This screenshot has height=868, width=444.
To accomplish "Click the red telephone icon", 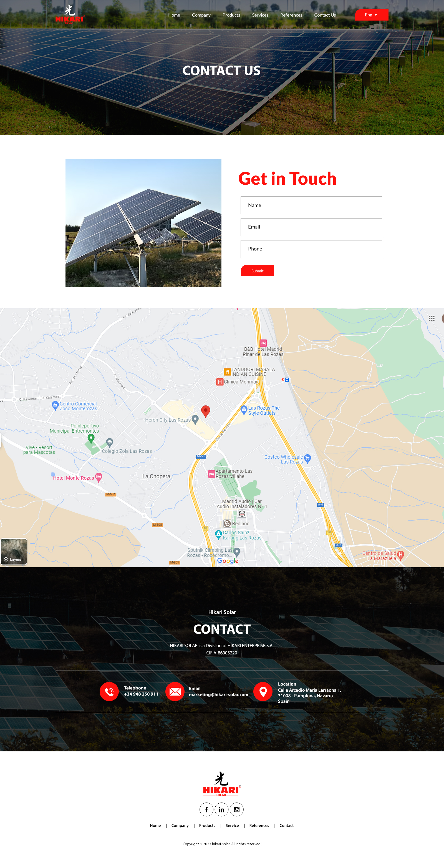I will click(x=109, y=691).
